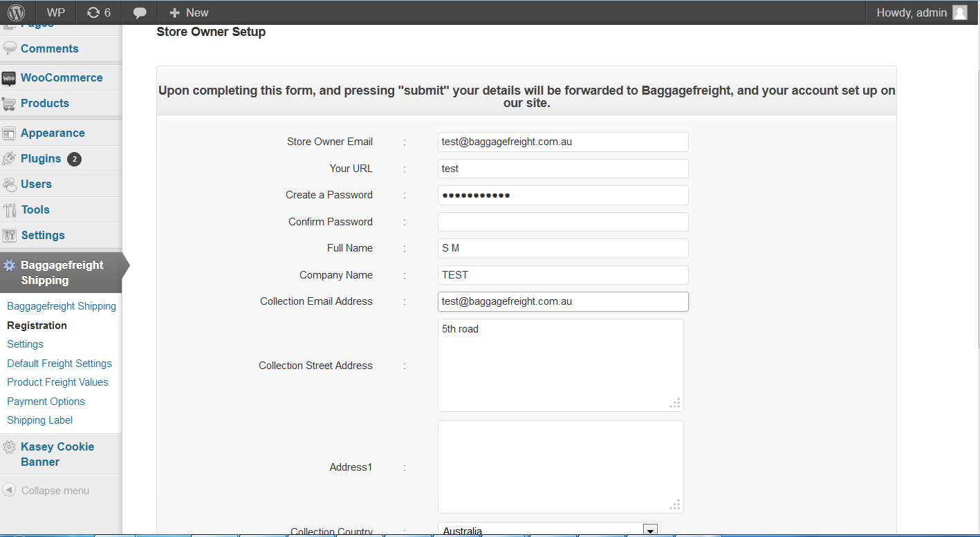Open the Tools menu item

pyautogui.click(x=35, y=209)
